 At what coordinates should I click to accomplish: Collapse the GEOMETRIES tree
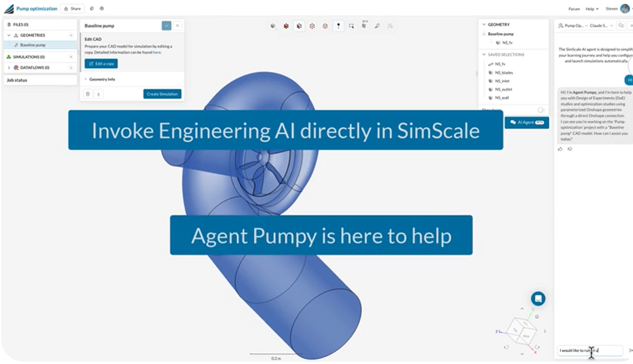pyautogui.click(x=9, y=36)
